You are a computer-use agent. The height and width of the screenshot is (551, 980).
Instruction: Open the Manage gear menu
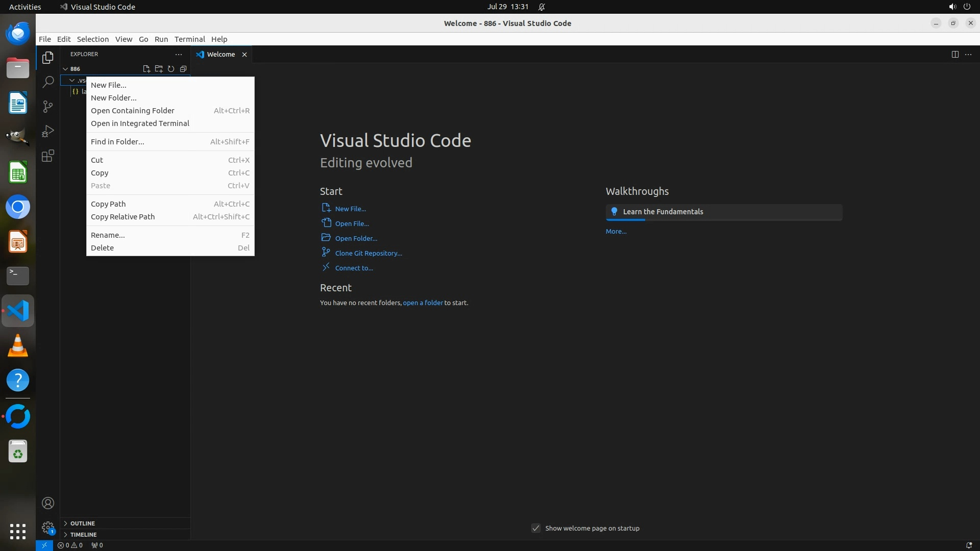tap(48, 527)
